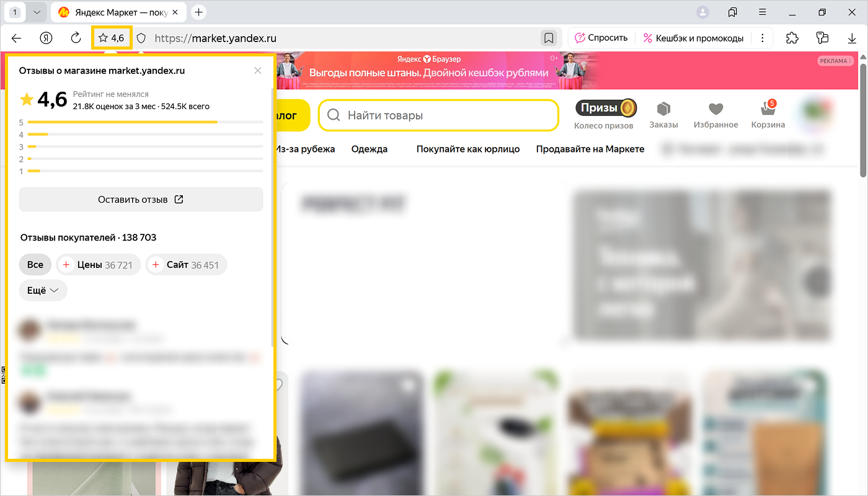This screenshot has width=868, height=496.
Task: Toggle the Цены review filter chip
Action: [99, 265]
